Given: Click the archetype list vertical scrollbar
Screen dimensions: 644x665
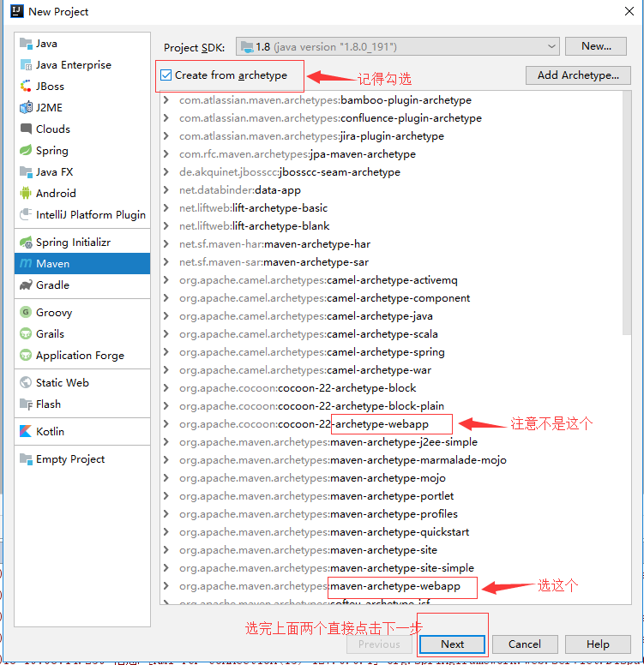Looking at the screenshot, I should coord(627,213).
